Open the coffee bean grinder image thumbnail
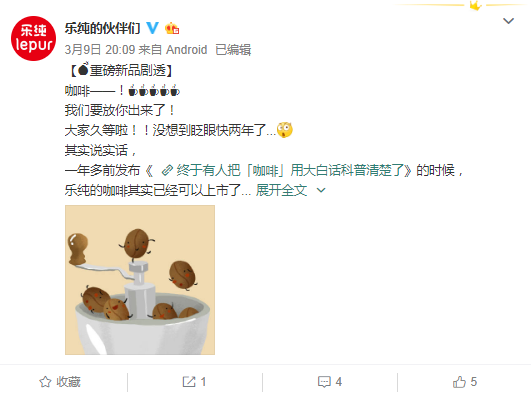The image size is (531, 400). [x=140, y=280]
